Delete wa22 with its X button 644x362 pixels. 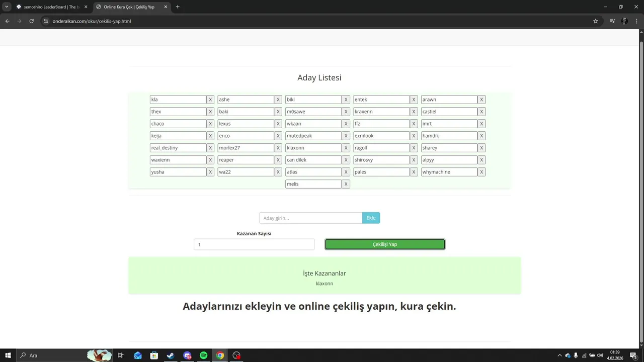pos(278,172)
